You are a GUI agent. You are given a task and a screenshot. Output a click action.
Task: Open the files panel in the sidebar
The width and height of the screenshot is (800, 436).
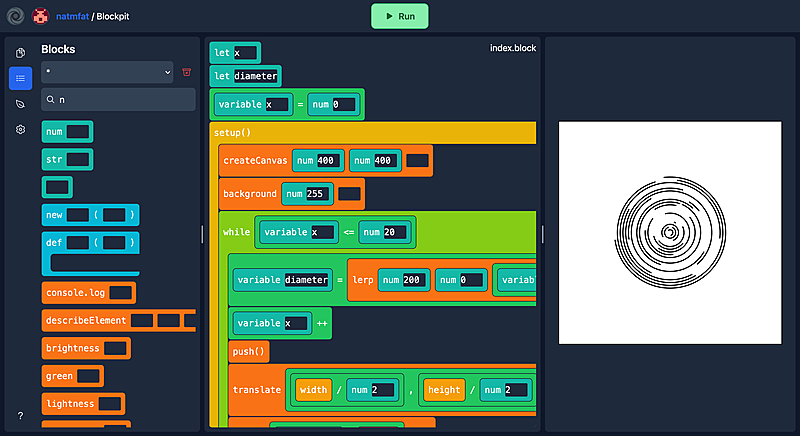point(20,52)
